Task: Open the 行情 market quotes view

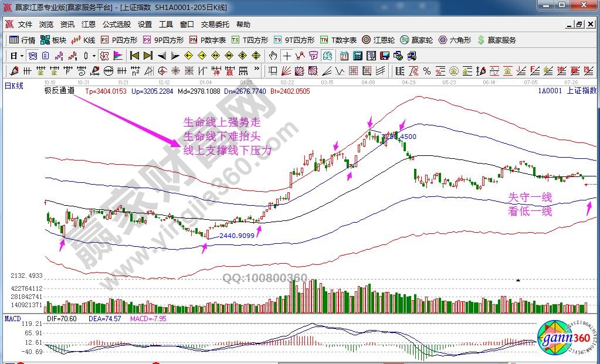Action: pyautogui.click(x=22, y=40)
